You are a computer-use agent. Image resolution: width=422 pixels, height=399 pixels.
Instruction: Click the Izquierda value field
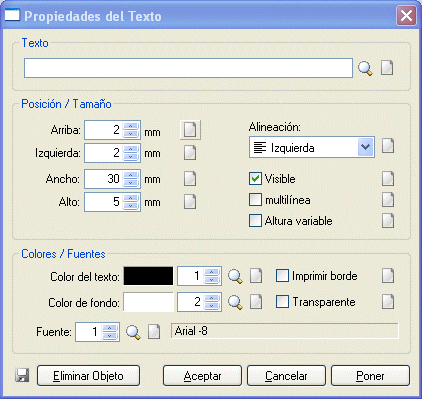click(104, 153)
